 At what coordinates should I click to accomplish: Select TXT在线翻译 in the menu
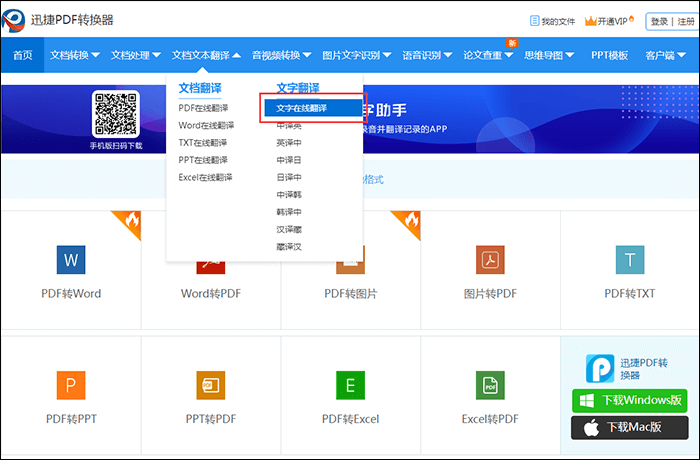pos(203,143)
